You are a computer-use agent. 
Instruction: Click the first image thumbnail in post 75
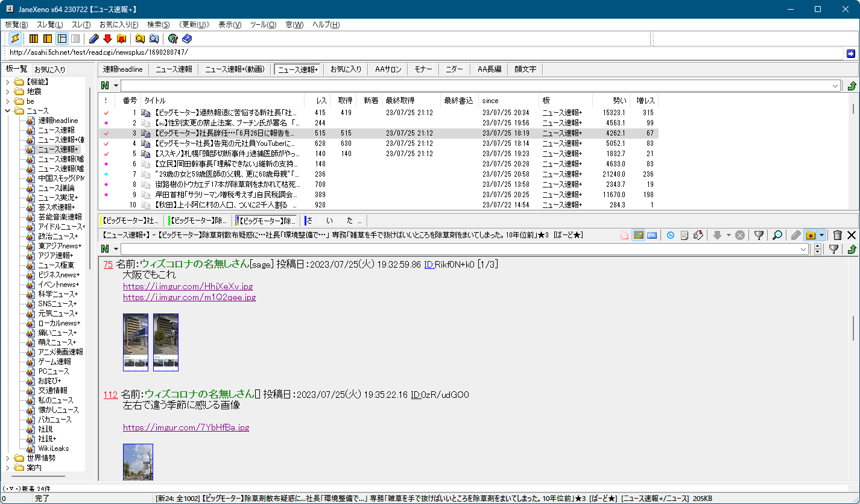pos(136,342)
